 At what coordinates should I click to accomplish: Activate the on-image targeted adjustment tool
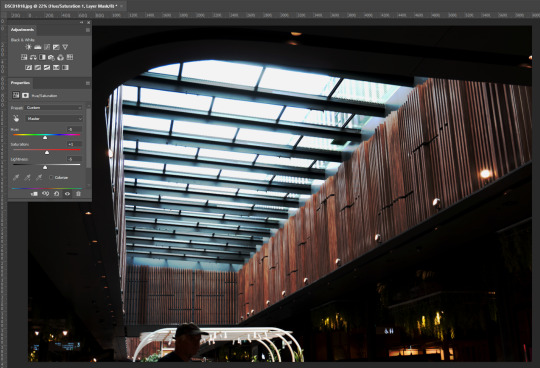[x=16, y=119]
